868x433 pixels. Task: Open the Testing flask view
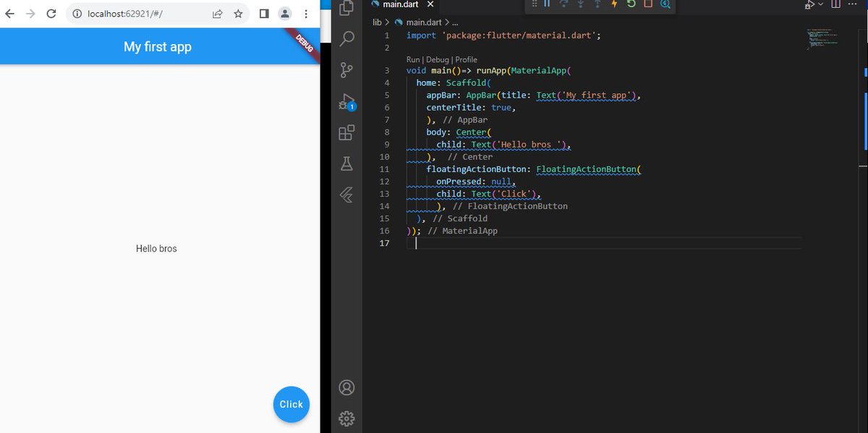click(346, 164)
